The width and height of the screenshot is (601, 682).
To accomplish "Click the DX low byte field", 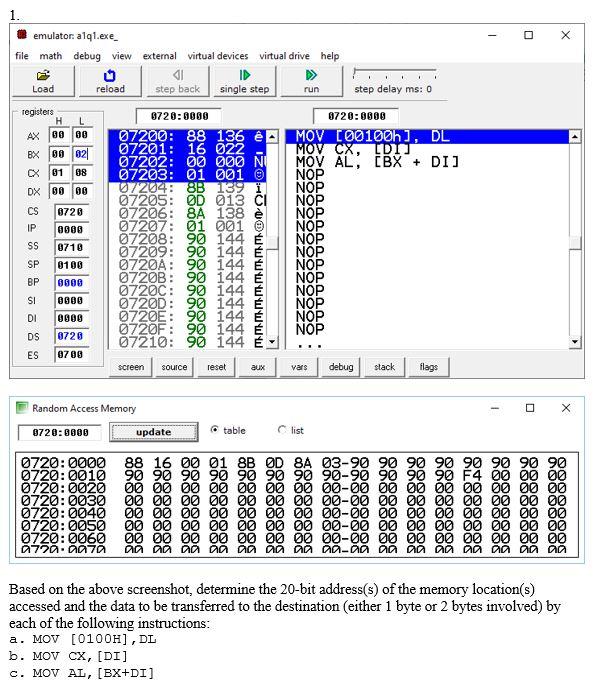I will [x=81, y=191].
